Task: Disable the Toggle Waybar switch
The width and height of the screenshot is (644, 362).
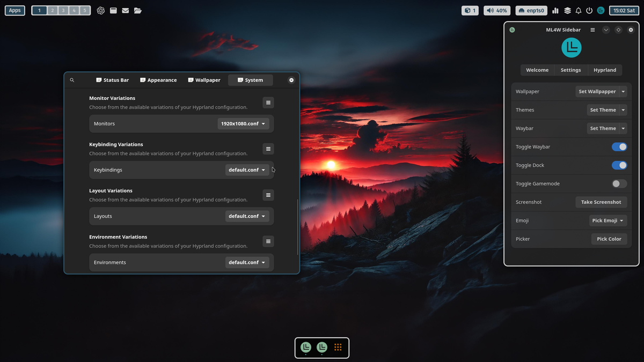Action: click(619, 146)
